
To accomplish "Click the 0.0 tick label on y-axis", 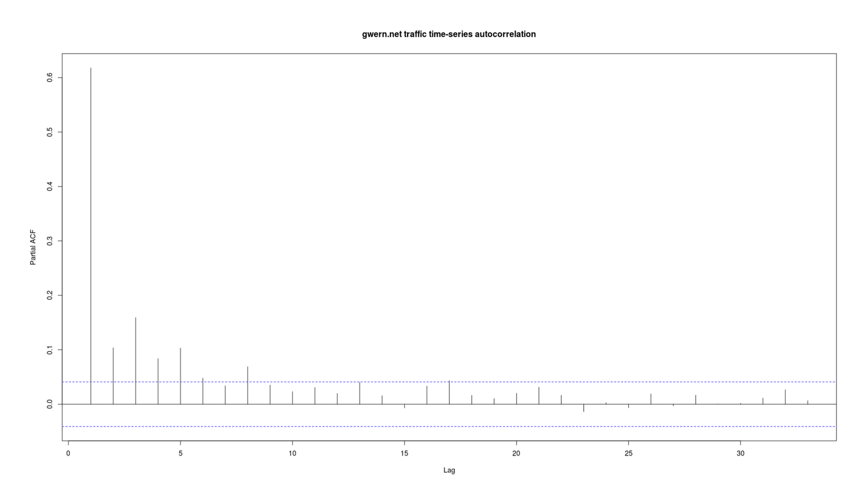I will pyautogui.click(x=51, y=404).
